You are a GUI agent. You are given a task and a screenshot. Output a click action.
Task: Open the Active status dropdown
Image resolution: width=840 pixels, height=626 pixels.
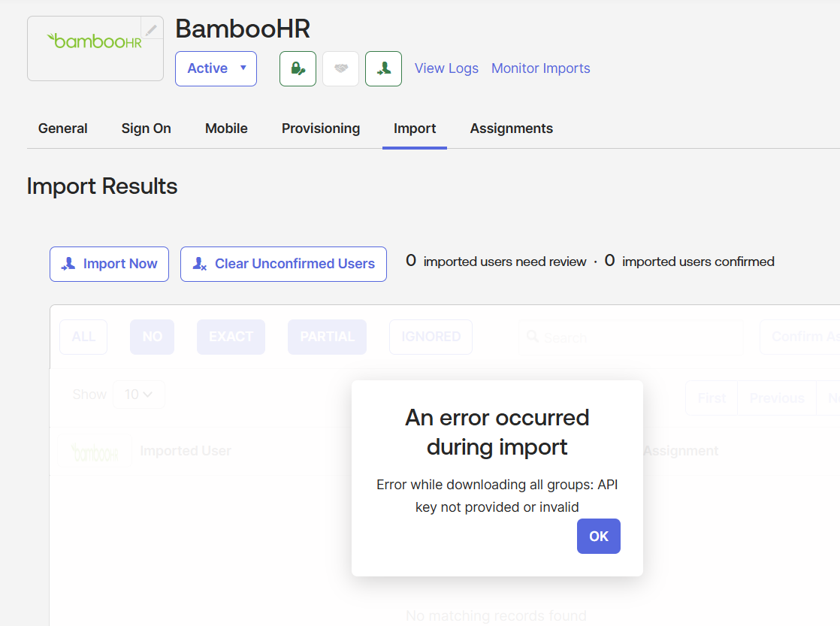tap(216, 68)
